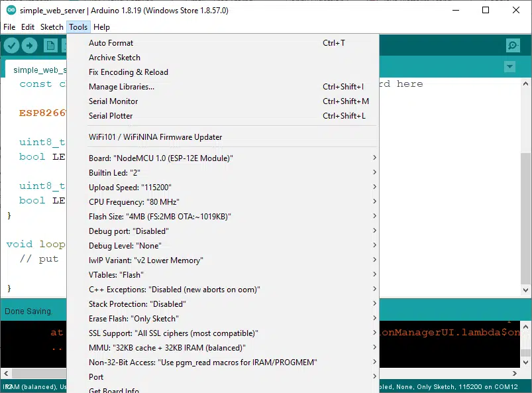
Task: Open the Edit menu
Action: click(28, 27)
